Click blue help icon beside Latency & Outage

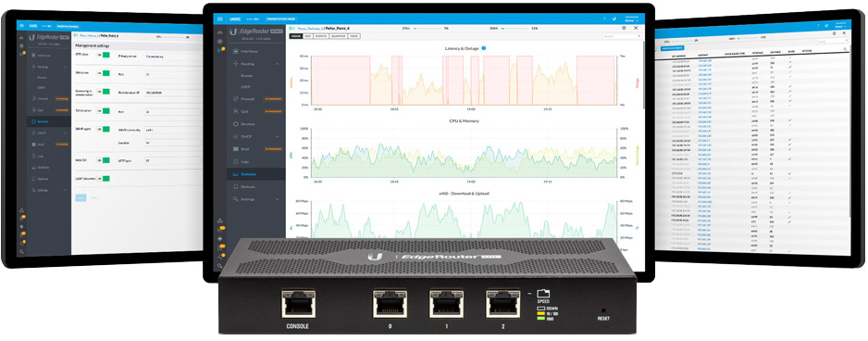click(483, 48)
